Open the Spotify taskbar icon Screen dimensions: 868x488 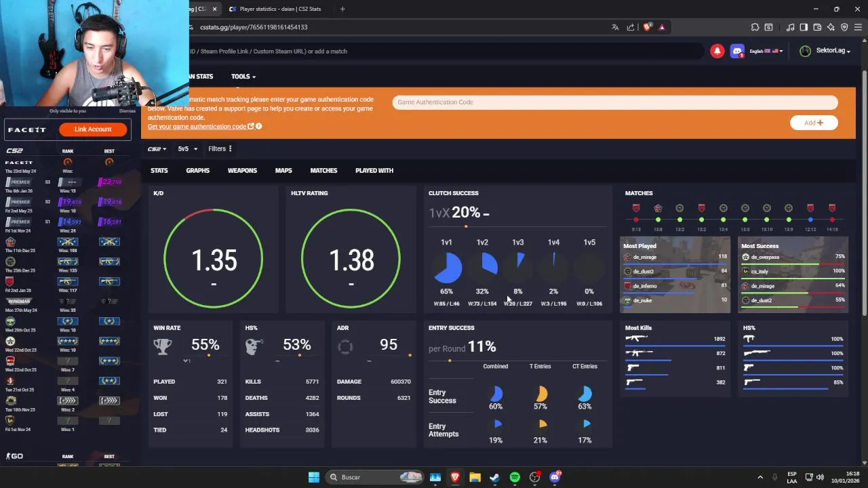tap(515, 477)
